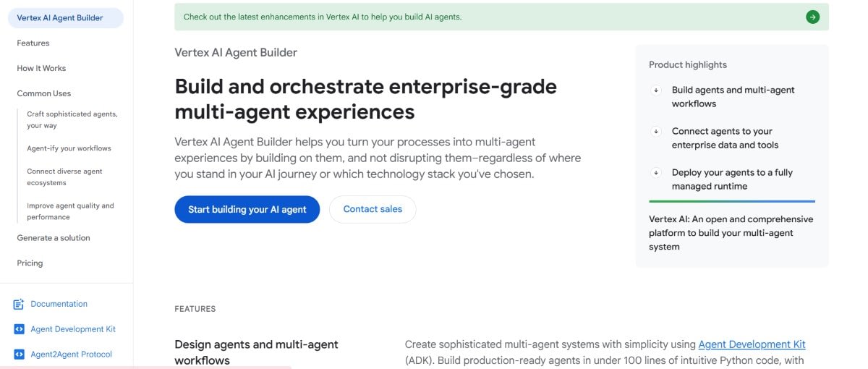Jump to Generate a solution section

(54, 238)
